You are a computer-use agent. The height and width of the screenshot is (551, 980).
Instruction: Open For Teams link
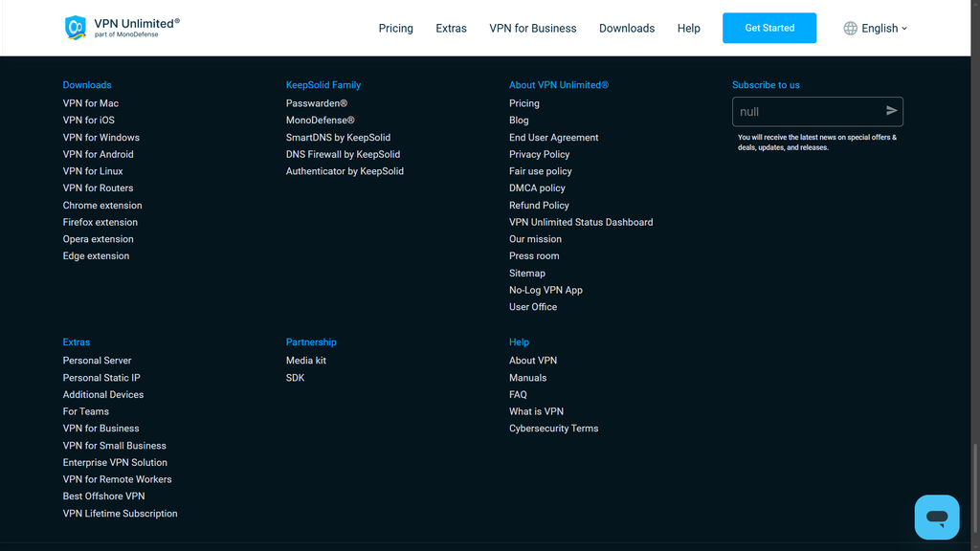click(x=85, y=411)
